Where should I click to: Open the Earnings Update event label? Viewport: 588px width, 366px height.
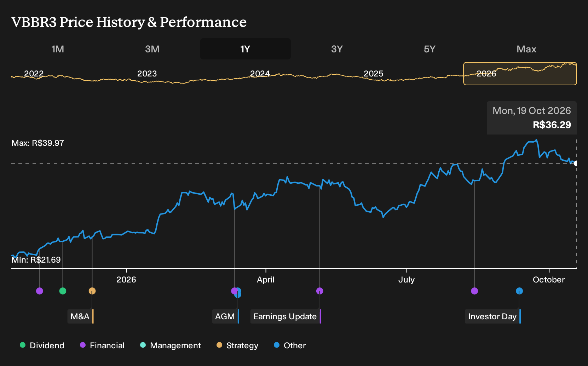(286, 316)
